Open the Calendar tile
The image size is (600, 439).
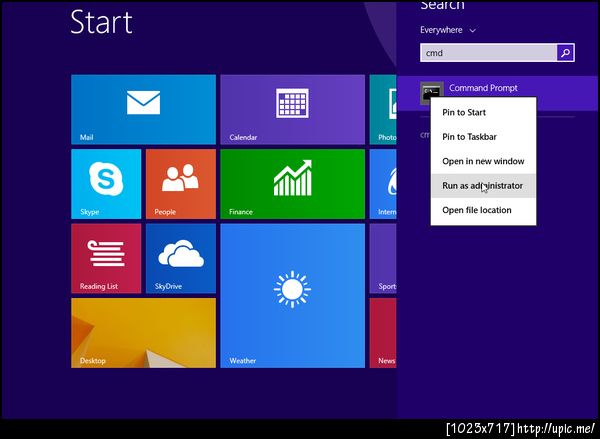293,109
